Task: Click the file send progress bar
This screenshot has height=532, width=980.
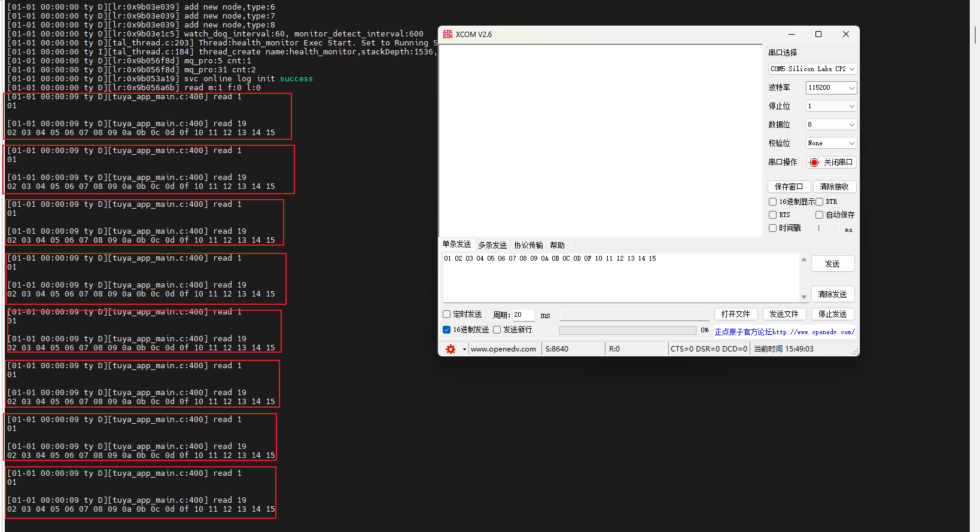Action: 628,331
